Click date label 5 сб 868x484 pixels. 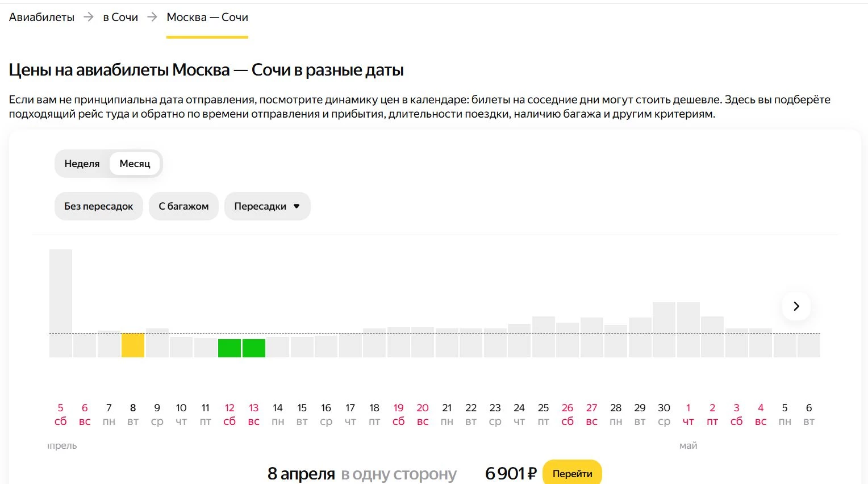click(61, 415)
